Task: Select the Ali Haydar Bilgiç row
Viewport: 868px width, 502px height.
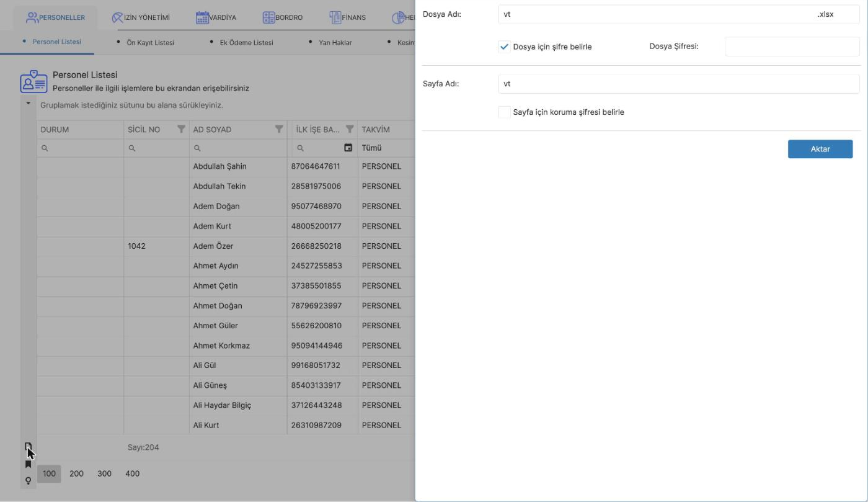Action: coord(226,405)
